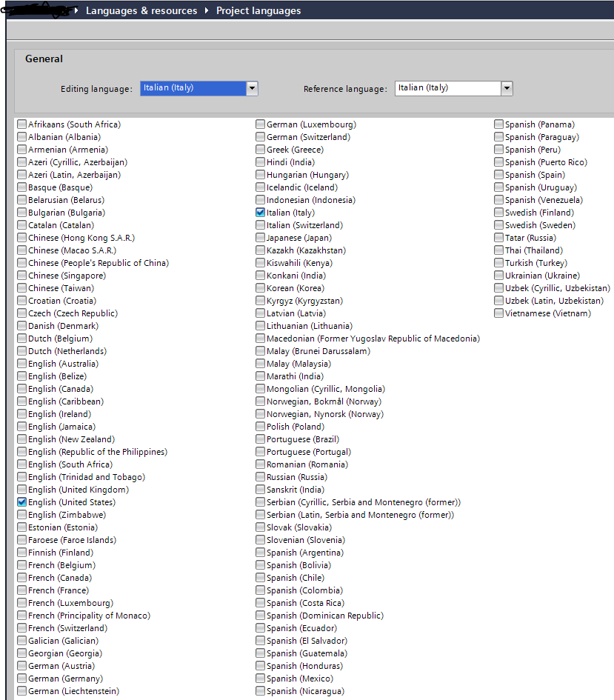614x700 pixels.
Task: Enable the Spanish (Mexico) checkbox
Action: tap(260, 678)
